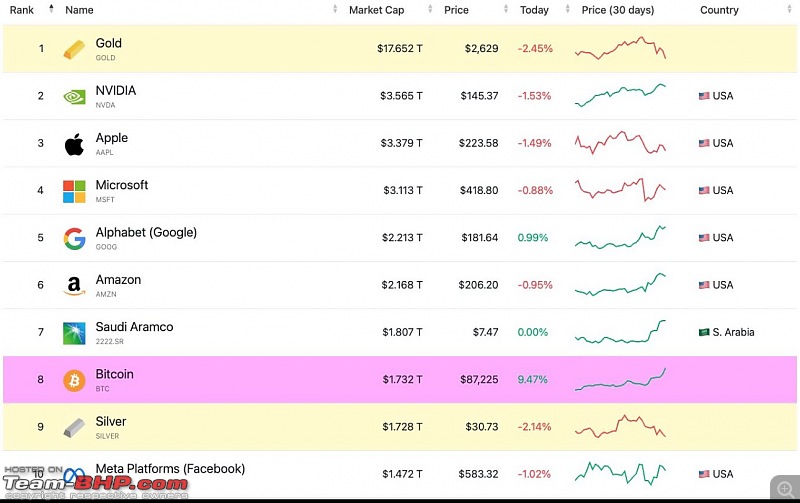Image resolution: width=800 pixels, height=503 pixels.
Task: Open the Gold asset link
Action: point(109,43)
